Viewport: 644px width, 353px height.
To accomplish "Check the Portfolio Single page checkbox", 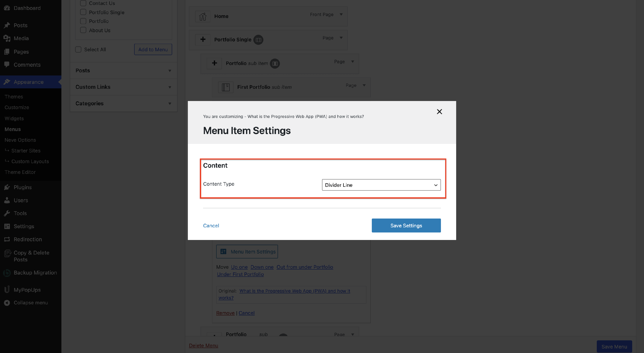I will click(83, 12).
